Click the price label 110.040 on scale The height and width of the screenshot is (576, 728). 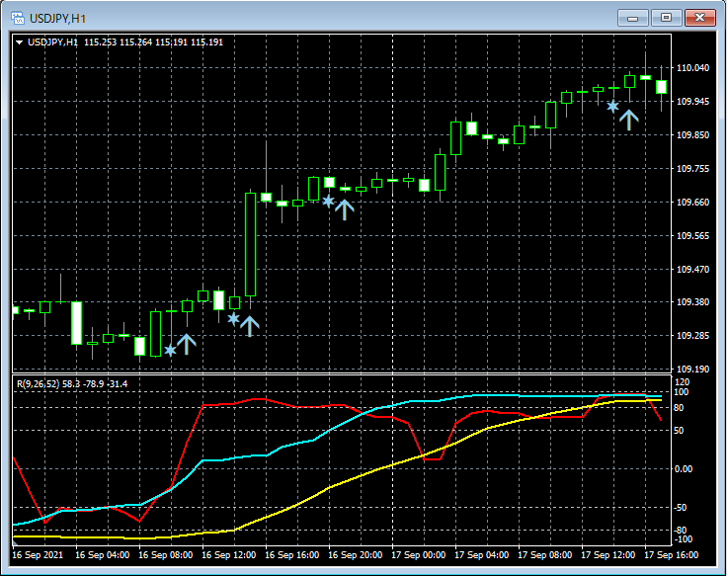pos(692,68)
